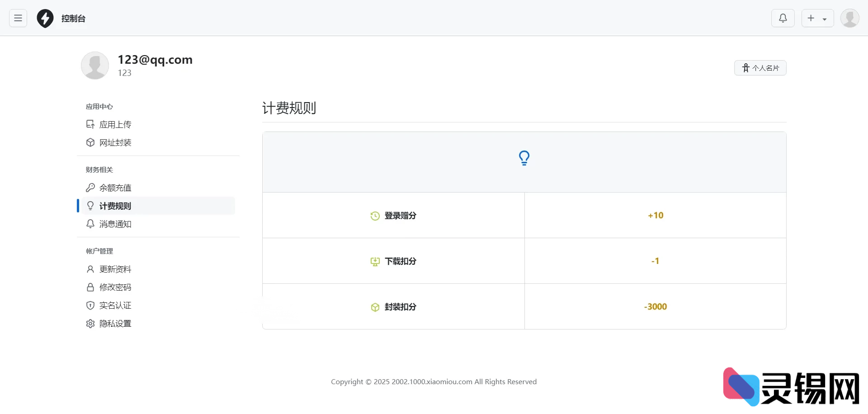Click the clock icon beside 登录赠分
This screenshot has height=414, width=868.
tap(375, 216)
